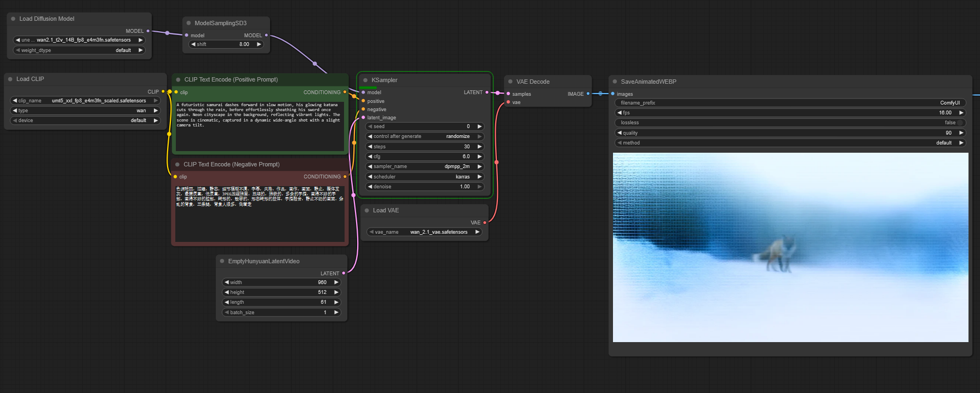Open the method dropdown in SaveAnimatedWEBP

pos(790,143)
